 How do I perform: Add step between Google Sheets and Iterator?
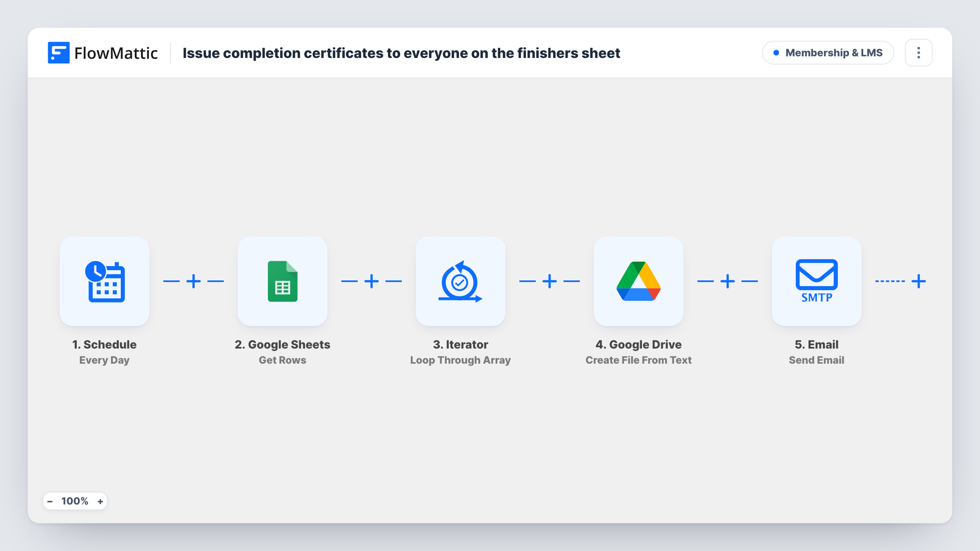(x=372, y=281)
